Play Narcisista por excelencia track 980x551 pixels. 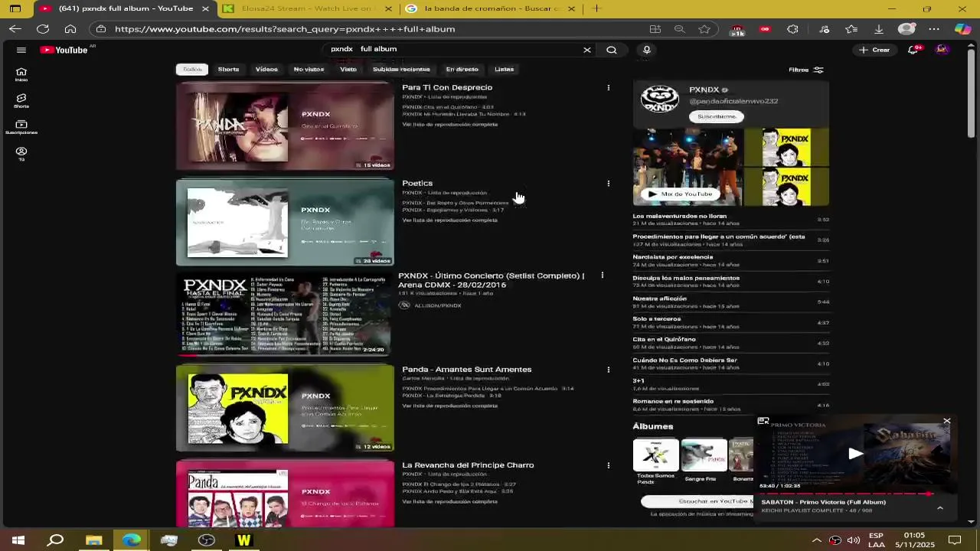(x=730, y=261)
